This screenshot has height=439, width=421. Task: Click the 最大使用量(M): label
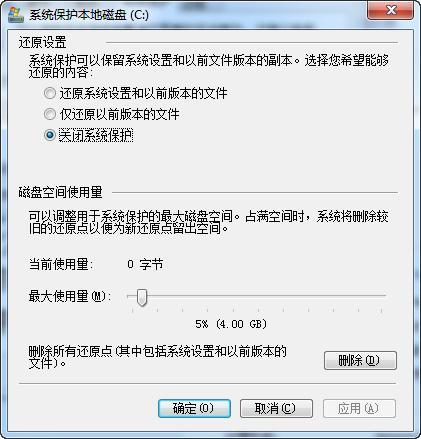point(70,296)
